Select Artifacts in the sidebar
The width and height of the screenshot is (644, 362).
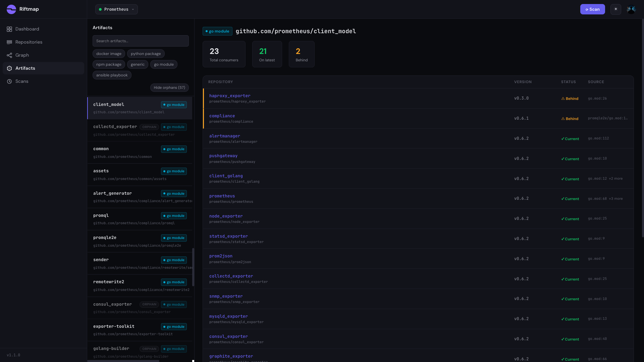coord(43,68)
